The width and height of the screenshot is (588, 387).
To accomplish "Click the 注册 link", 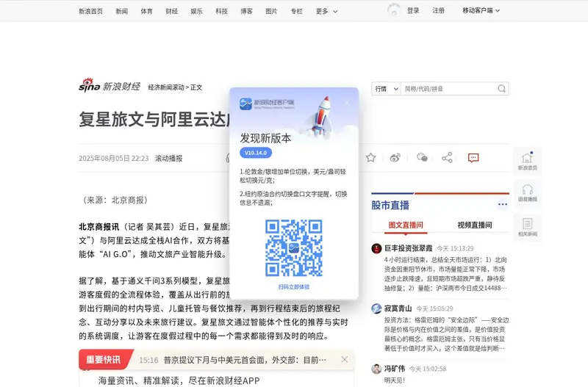I will (438, 10).
